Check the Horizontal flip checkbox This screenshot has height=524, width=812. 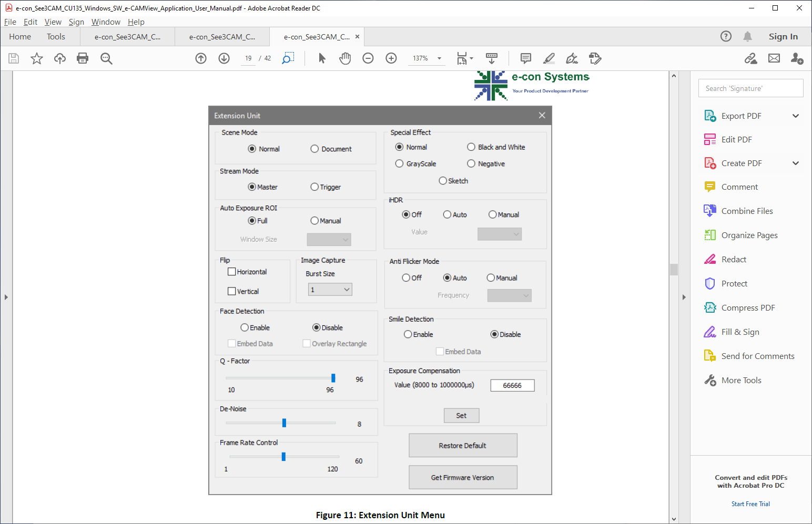tap(231, 272)
